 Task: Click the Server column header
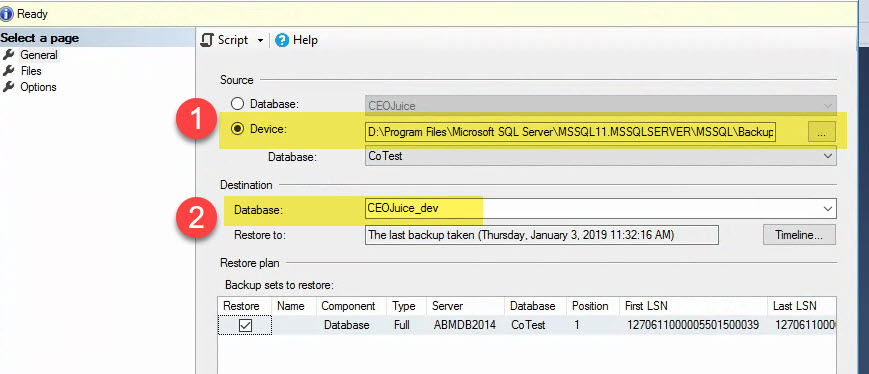click(466, 306)
